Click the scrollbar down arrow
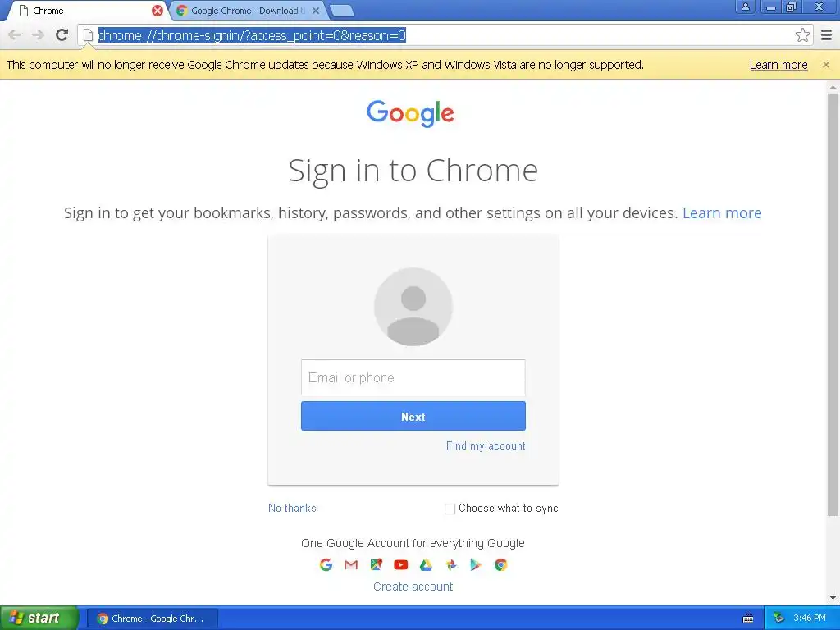Image resolution: width=840 pixels, height=630 pixels. pyautogui.click(x=833, y=598)
